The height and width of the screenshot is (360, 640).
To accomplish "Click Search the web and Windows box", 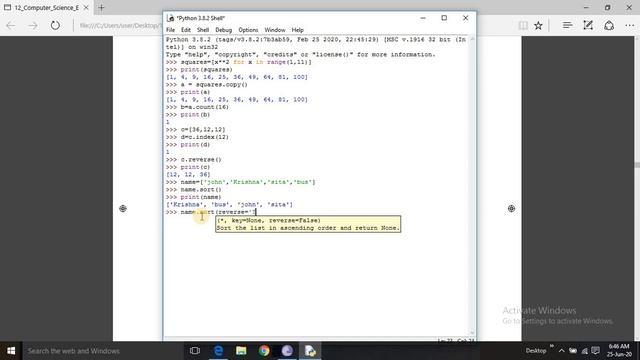I will click(x=102, y=351).
